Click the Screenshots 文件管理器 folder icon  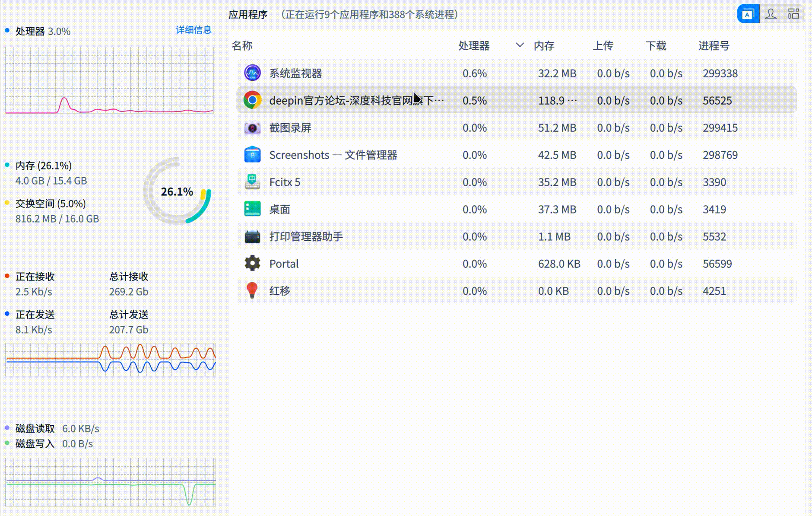(x=252, y=155)
